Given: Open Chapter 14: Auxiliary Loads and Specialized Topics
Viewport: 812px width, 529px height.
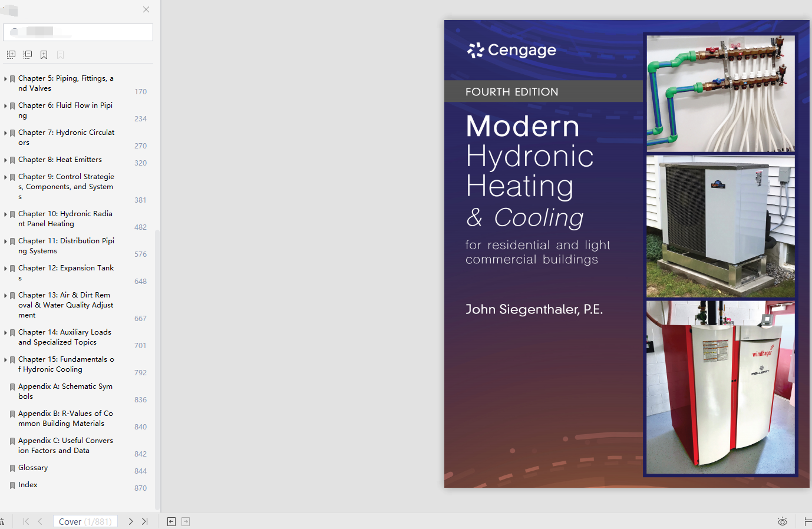Looking at the screenshot, I should (65, 337).
